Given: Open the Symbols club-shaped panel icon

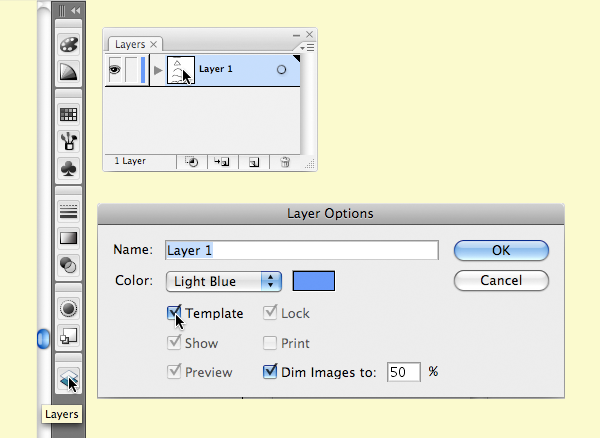Looking at the screenshot, I should click(x=69, y=169).
